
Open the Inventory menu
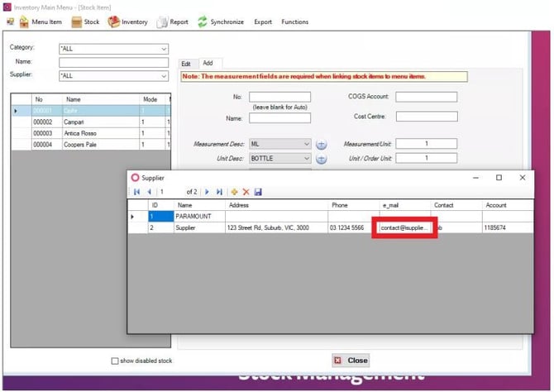tap(128, 22)
